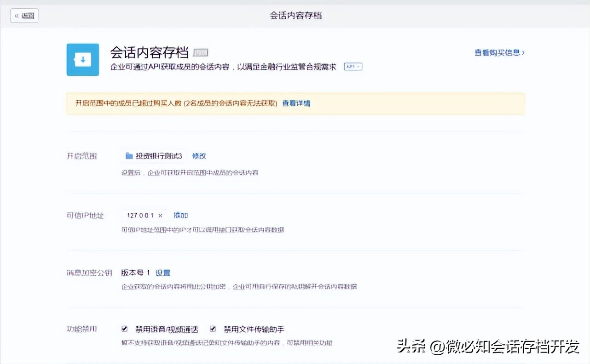This screenshot has height=364, width=590.
Task: Click the « 返回 button to go back
Action: point(24,15)
